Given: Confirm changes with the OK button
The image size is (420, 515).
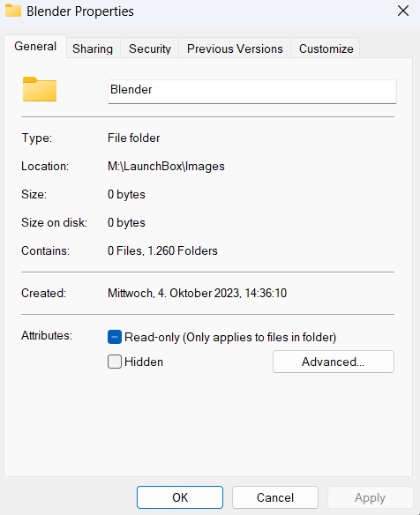Looking at the screenshot, I should tap(180, 497).
